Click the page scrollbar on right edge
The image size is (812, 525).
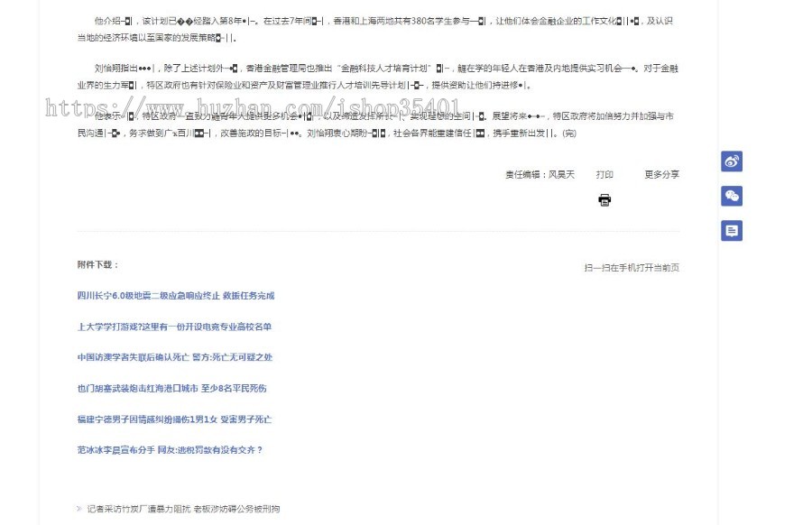(808, 262)
